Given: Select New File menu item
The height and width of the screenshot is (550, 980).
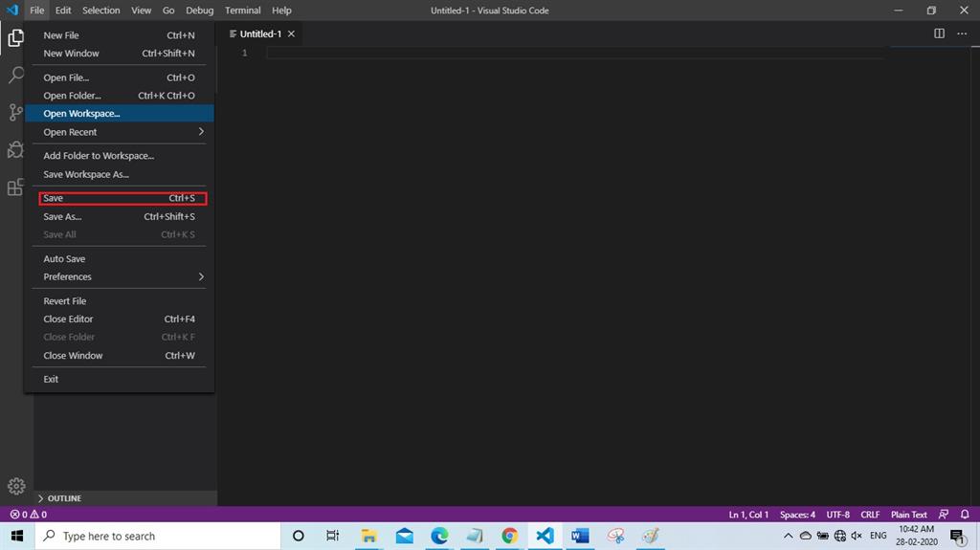Looking at the screenshot, I should click(x=120, y=35).
